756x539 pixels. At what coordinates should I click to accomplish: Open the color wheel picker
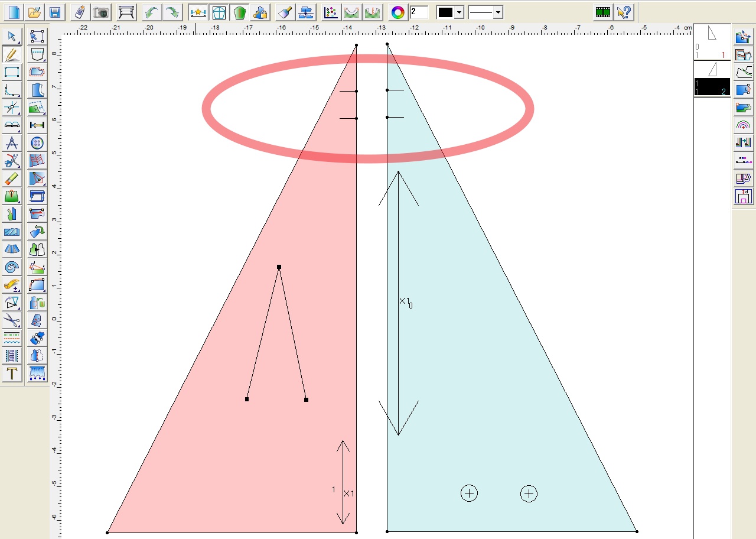(398, 12)
